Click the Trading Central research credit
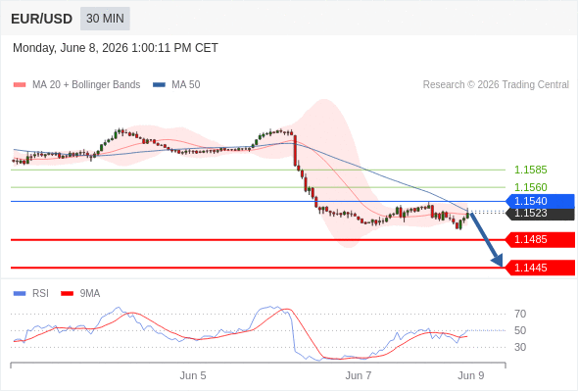 click(x=496, y=85)
